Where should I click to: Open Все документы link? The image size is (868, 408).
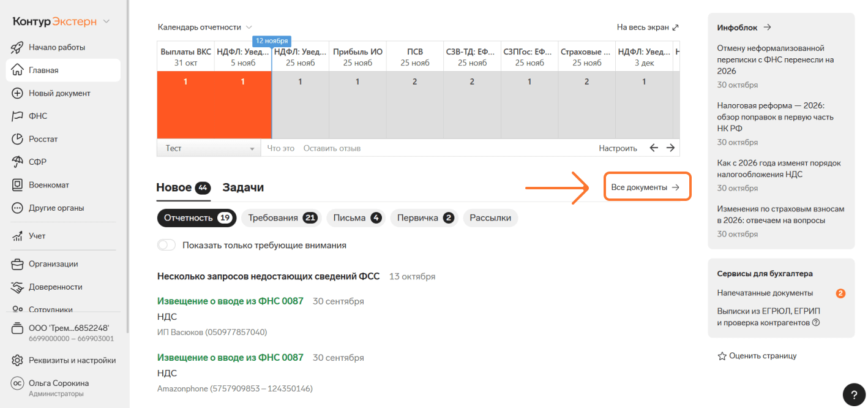646,187
